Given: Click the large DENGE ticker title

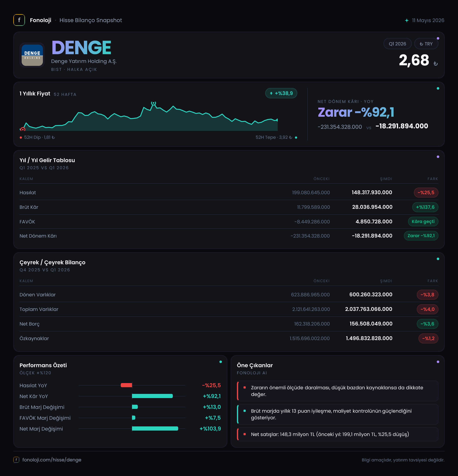Looking at the screenshot, I should (82, 48).
